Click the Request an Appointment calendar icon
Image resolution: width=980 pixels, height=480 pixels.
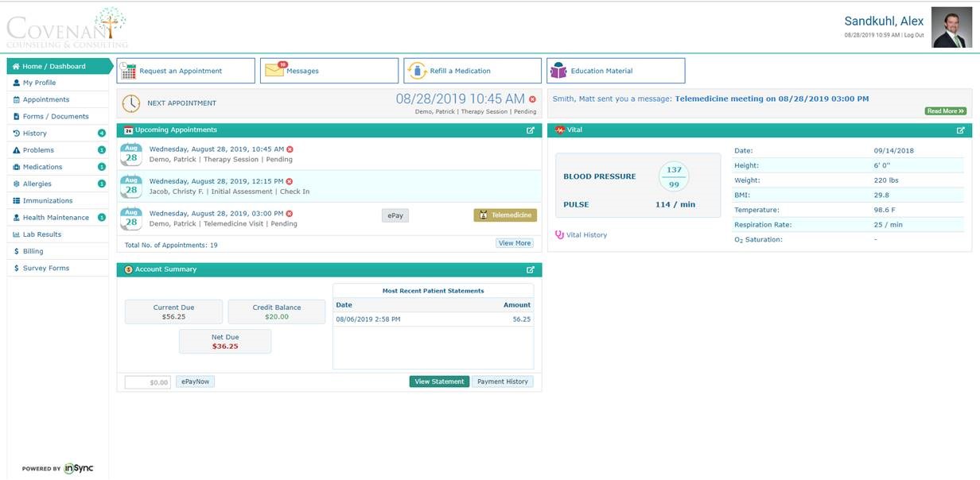click(129, 71)
